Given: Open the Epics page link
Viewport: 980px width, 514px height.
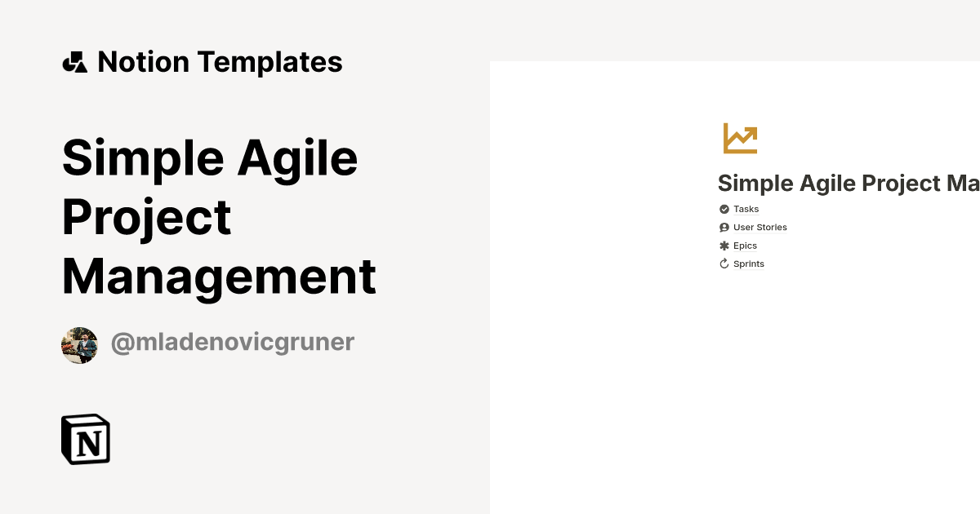Looking at the screenshot, I should tap(745, 245).
